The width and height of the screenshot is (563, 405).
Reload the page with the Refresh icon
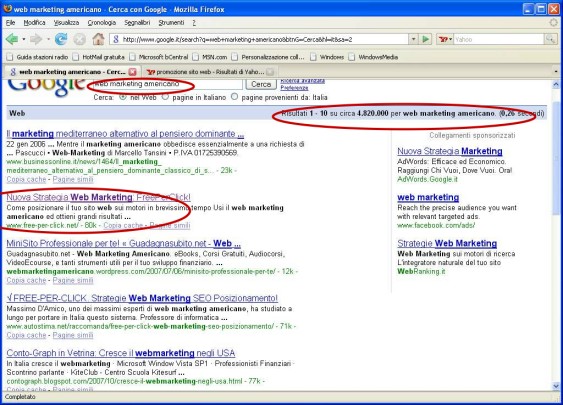pyautogui.click(x=61, y=39)
